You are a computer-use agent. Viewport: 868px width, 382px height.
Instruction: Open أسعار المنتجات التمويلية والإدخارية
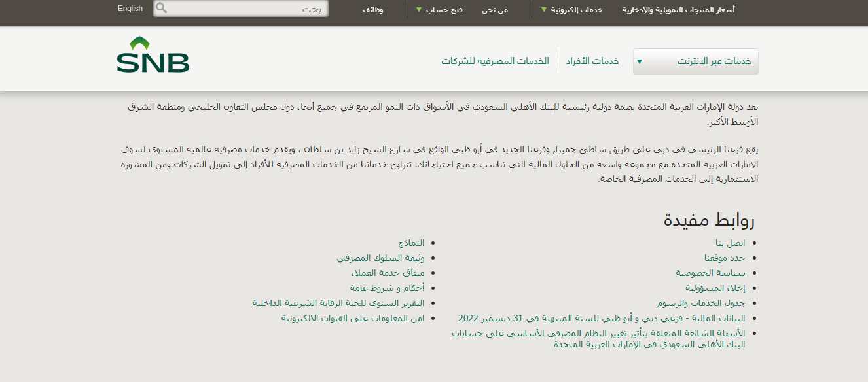pyautogui.click(x=678, y=10)
